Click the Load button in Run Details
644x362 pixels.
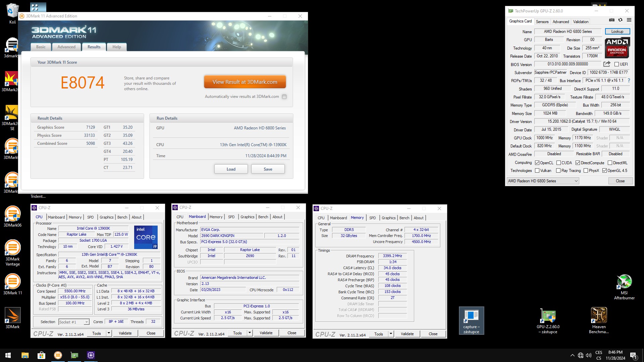[231, 169]
